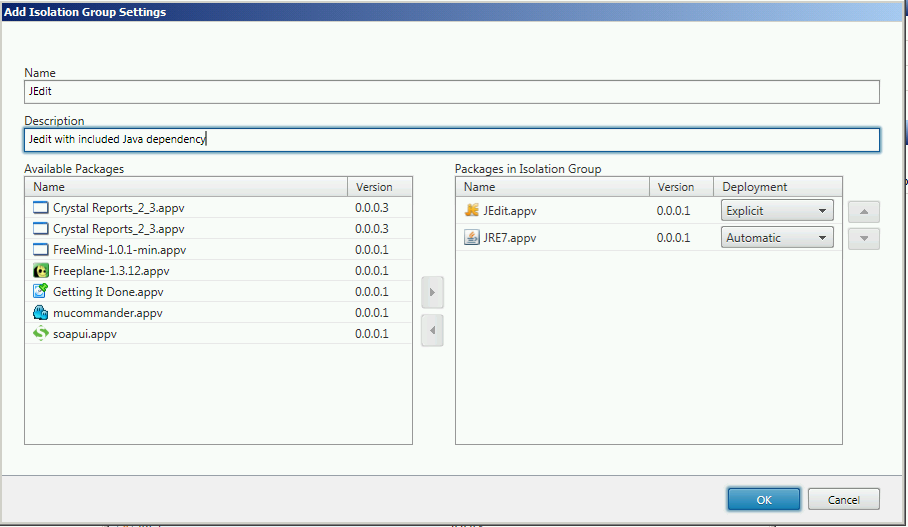
Task: Click the mucommander package icon
Action: 41,313
